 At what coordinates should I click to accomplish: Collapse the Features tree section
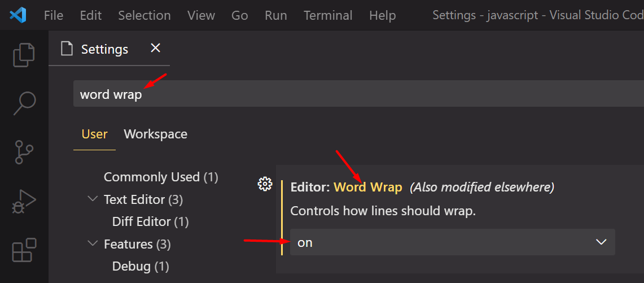pos(93,244)
